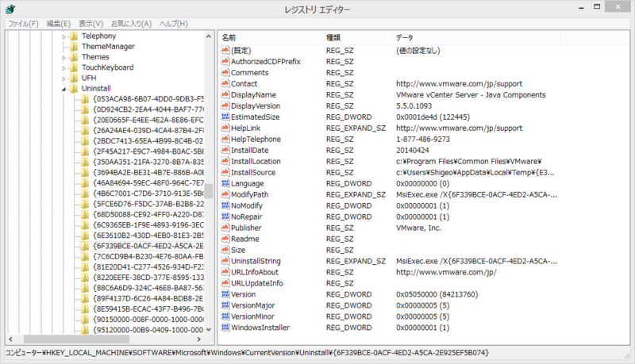The height and width of the screenshot is (364, 635).
Task: Select the ModifyPath value name
Action: tap(249, 194)
